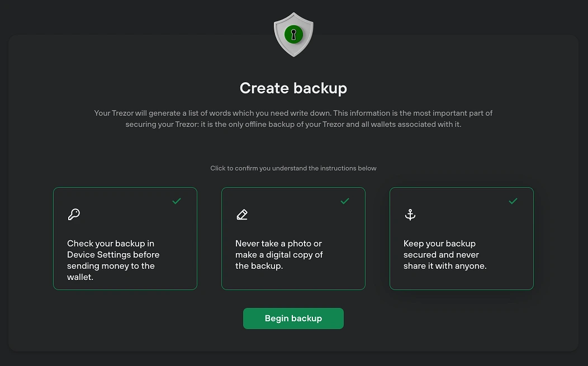Click the key icon on first card

74,215
